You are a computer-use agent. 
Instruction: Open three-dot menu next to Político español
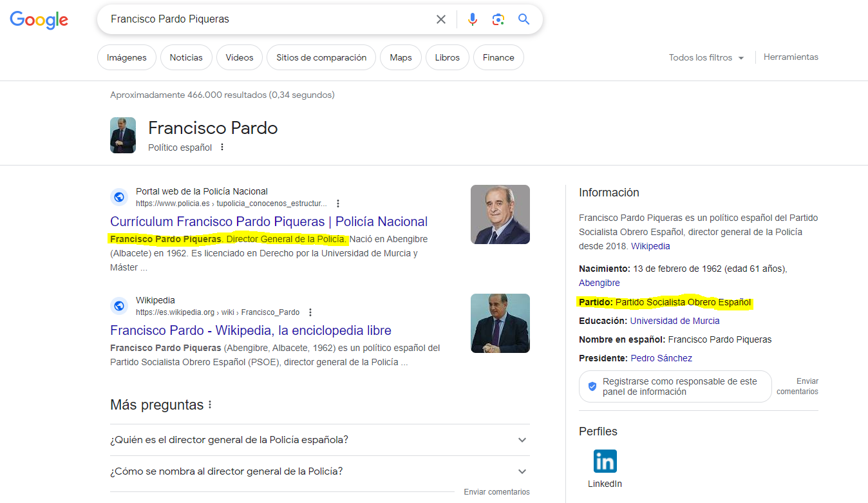[x=222, y=147]
